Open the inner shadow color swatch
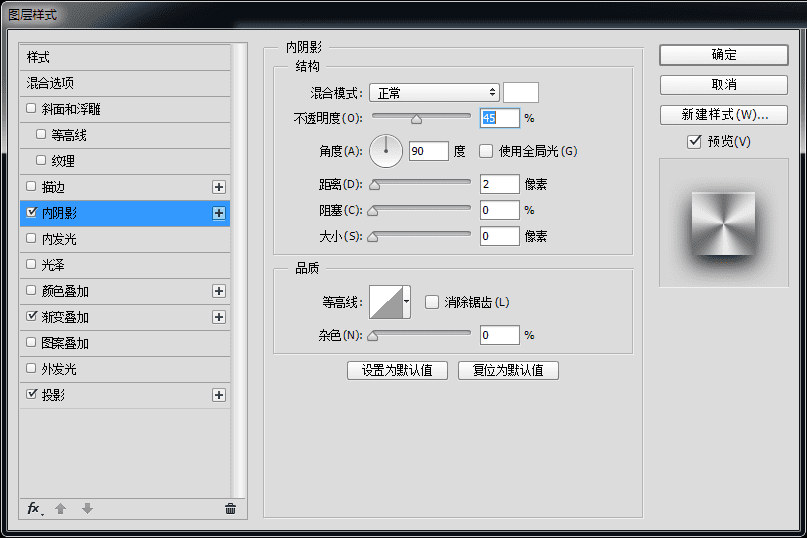This screenshot has height=538, width=807. click(521, 93)
